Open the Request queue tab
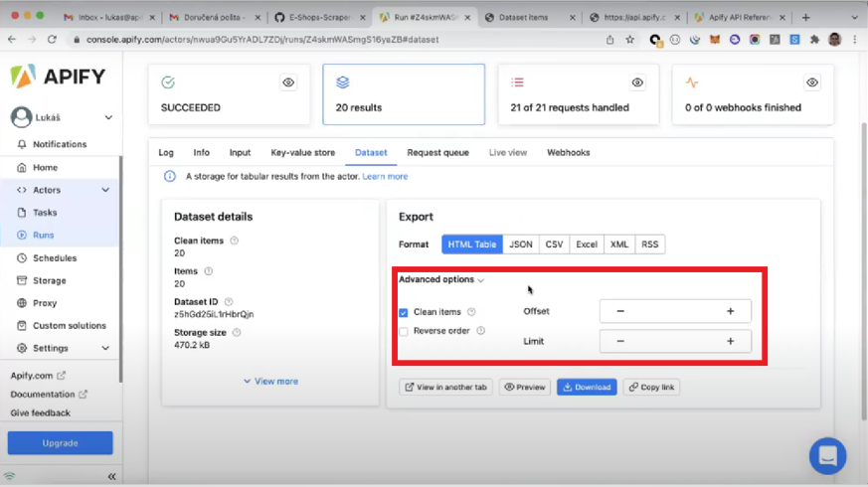The image size is (868, 487). pos(437,153)
